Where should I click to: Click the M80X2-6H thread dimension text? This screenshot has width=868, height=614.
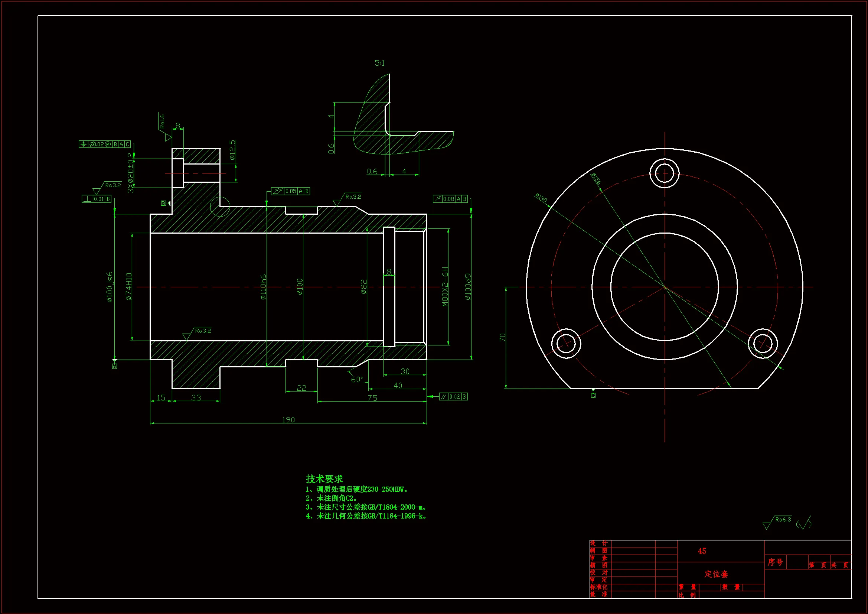coord(445,287)
